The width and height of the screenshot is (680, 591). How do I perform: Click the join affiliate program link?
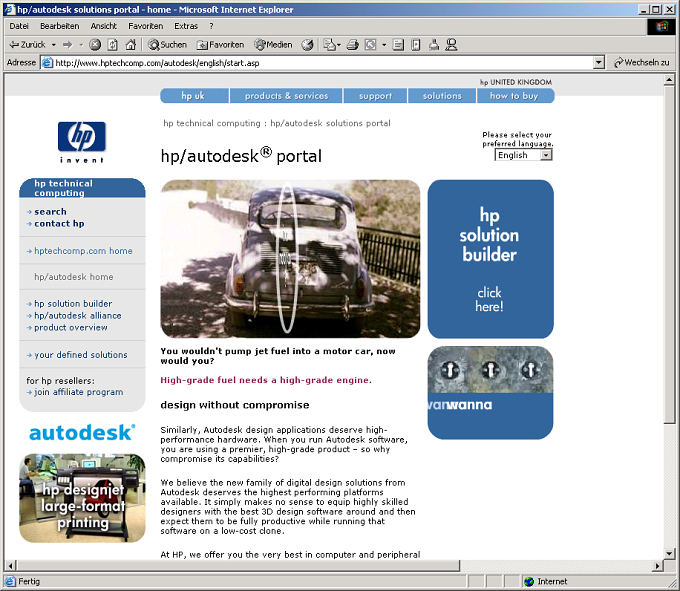coord(78,392)
